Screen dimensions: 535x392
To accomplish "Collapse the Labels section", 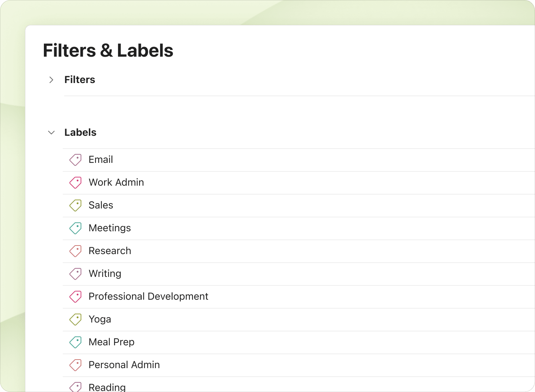I will [51, 132].
